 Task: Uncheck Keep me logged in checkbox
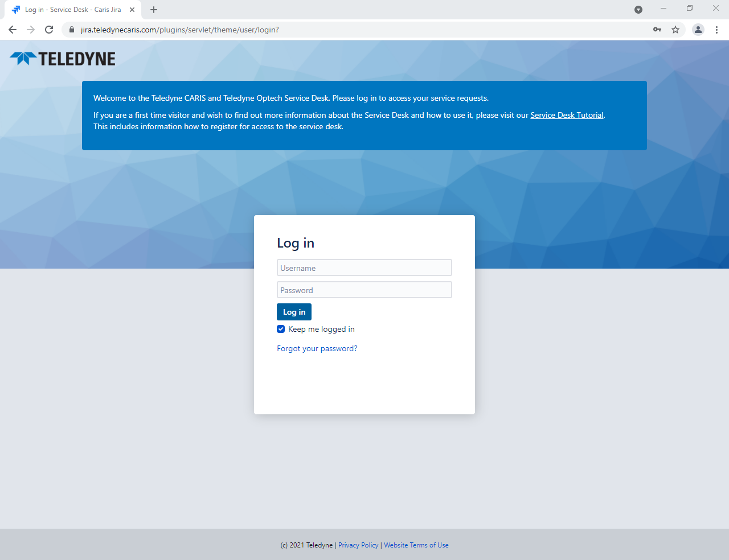pos(281,329)
